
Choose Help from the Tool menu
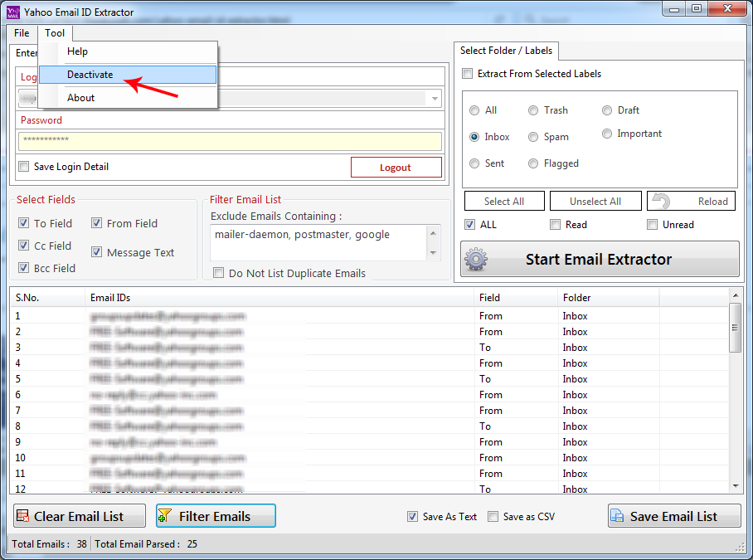128,51
